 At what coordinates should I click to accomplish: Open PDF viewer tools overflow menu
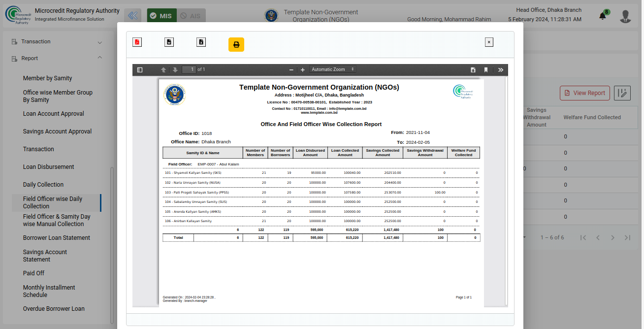[501, 70]
